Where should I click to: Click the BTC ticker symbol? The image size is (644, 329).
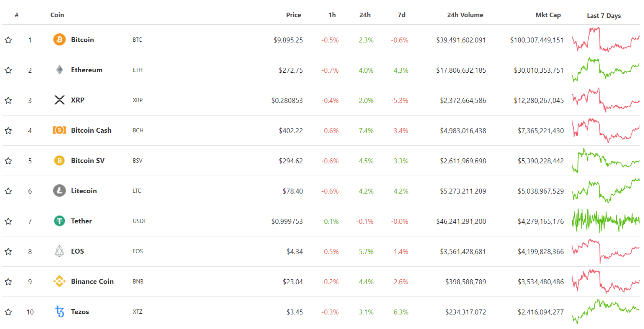click(x=137, y=39)
